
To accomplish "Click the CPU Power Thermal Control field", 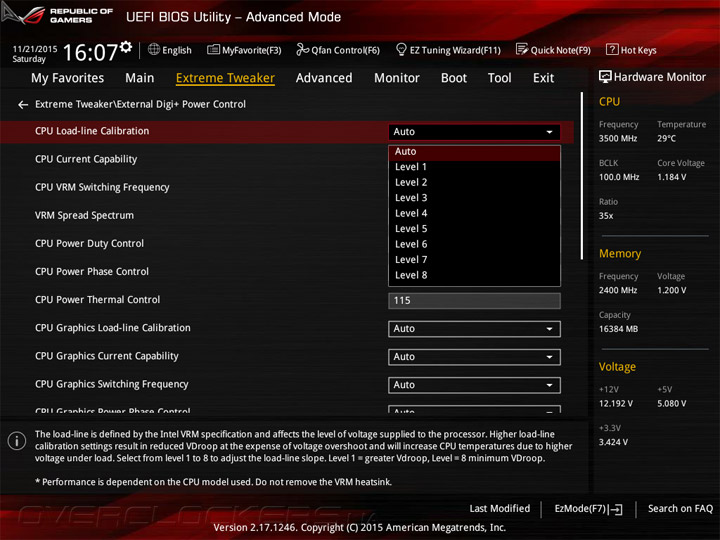I will click(x=474, y=301).
